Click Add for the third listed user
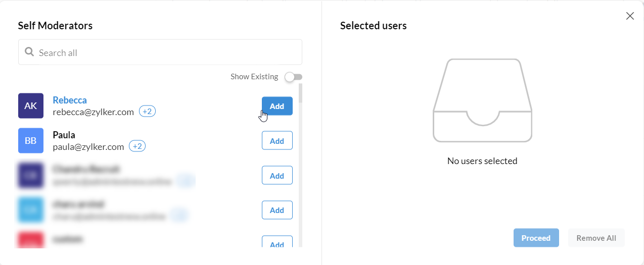The image size is (644, 265). 277,176
